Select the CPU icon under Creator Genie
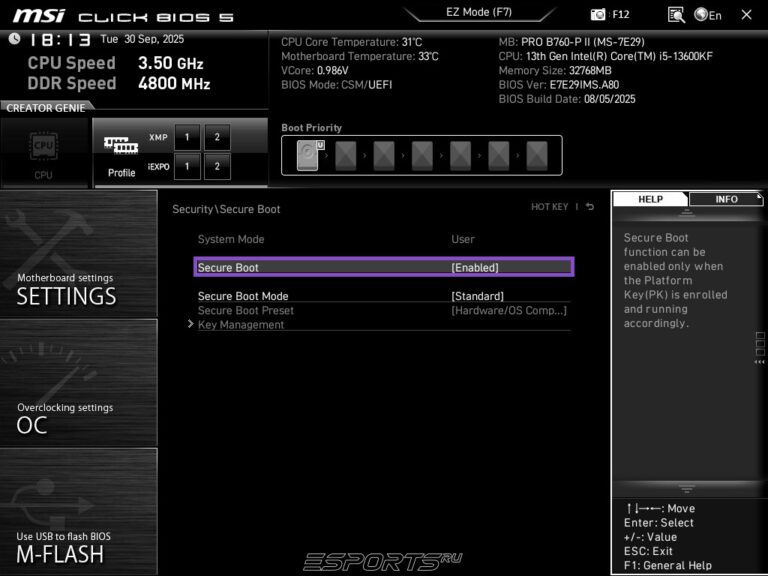The height and width of the screenshot is (576, 768). 44,153
